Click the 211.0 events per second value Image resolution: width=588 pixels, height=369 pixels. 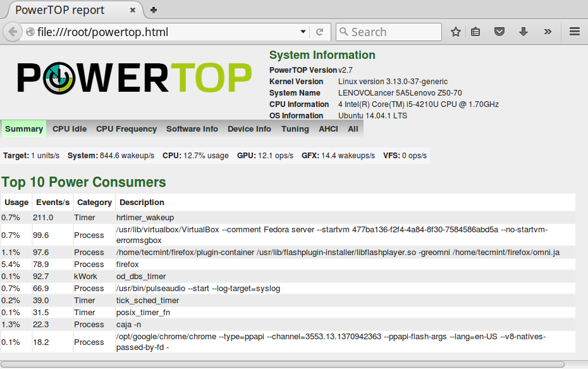[x=43, y=217]
